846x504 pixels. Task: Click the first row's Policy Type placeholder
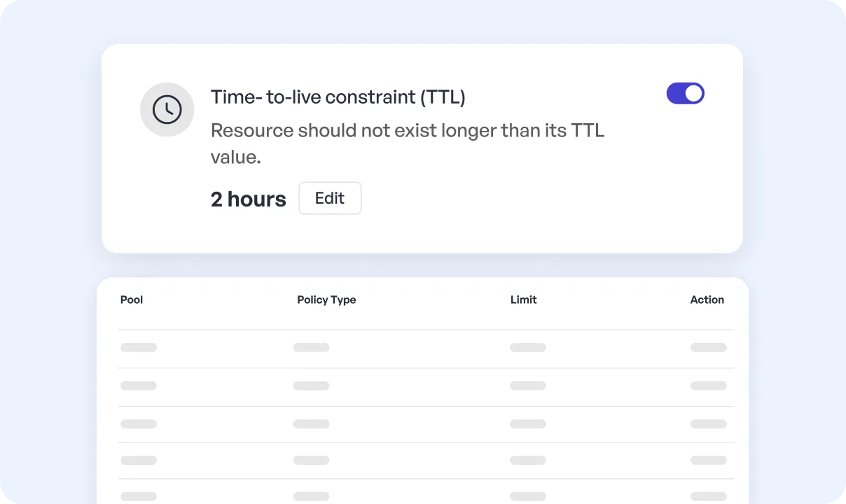(311, 347)
